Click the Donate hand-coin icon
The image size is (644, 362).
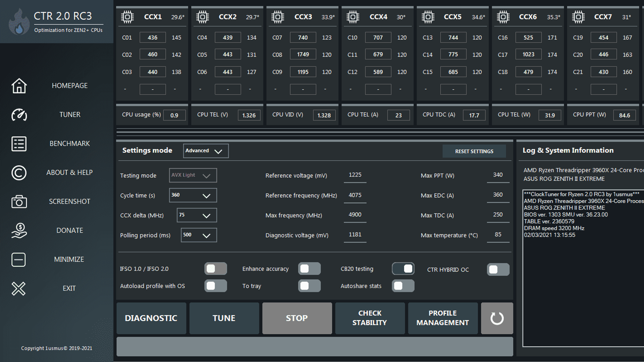(19, 230)
